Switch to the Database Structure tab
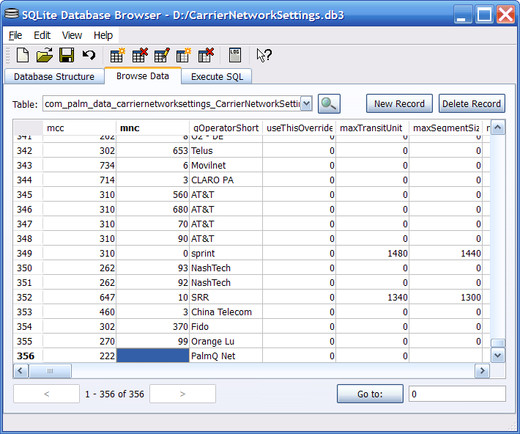Screen dimensions: 520x434 pos(54,77)
